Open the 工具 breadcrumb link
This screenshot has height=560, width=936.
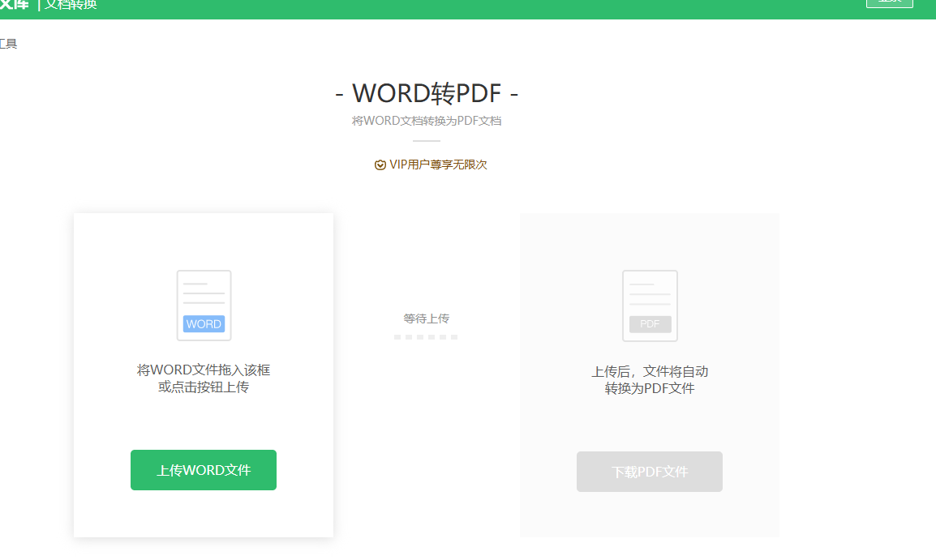click(x=9, y=44)
